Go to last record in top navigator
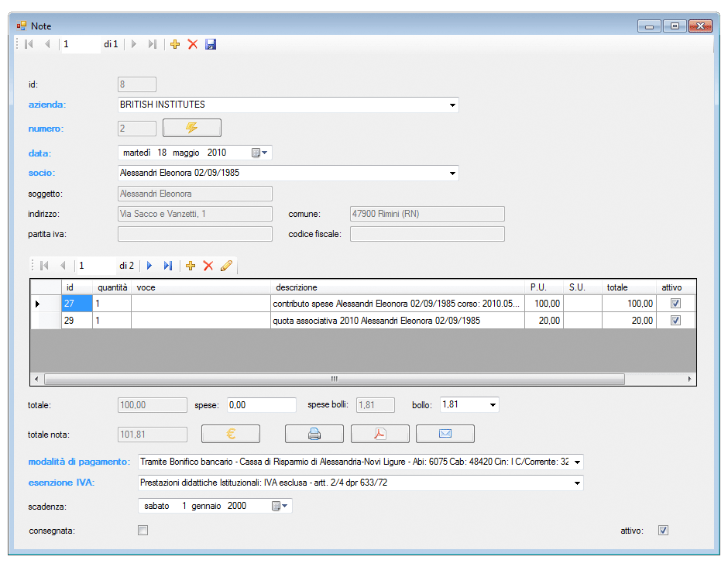The image size is (728, 567). pos(153,44)
